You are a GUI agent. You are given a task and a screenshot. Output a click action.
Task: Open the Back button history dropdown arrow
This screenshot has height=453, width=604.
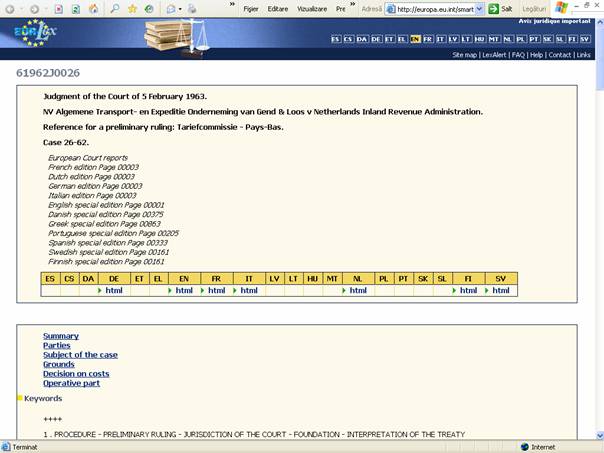pyautogui.click(x=21, y=9)
